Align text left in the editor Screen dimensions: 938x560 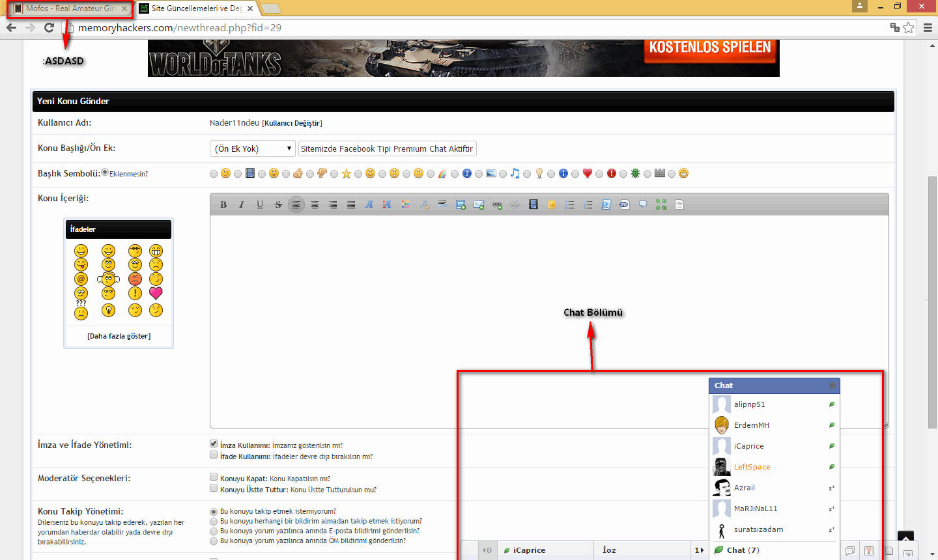coord(296,204)
